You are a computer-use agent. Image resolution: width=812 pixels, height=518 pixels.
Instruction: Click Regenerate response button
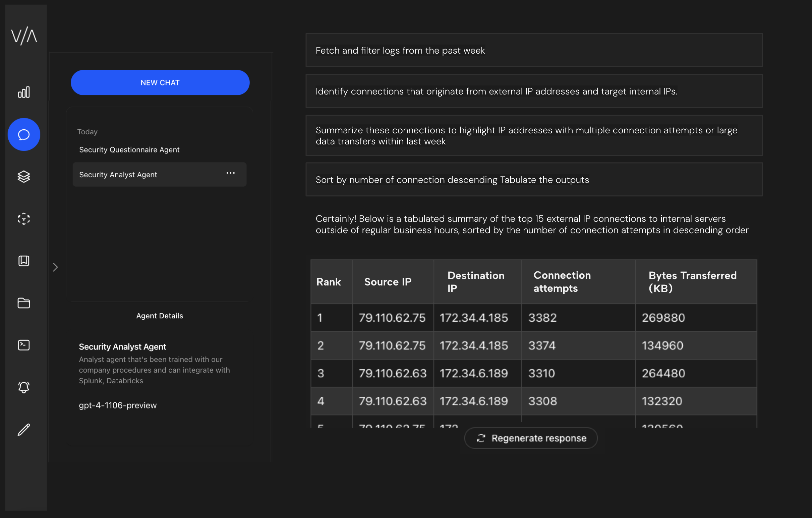531,438
